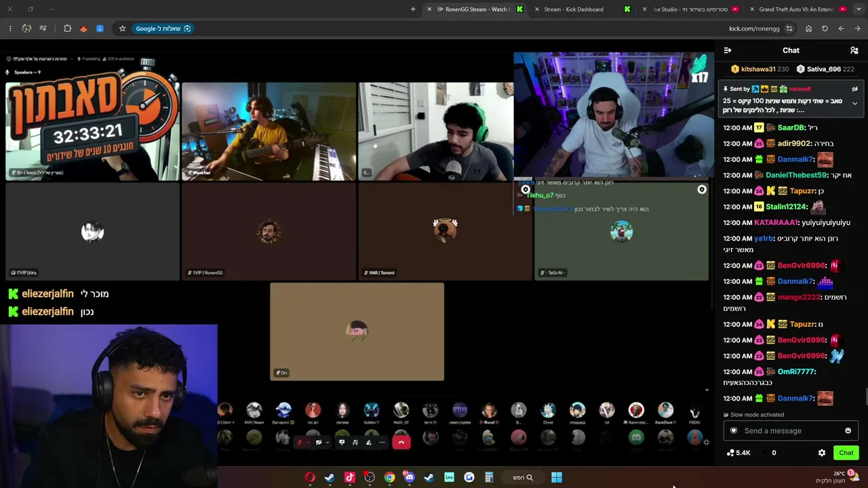Viewport: 868px width, 488px height.
Task: Switch to RonenGG Stream browser tab
Action: tap(475, 9)
